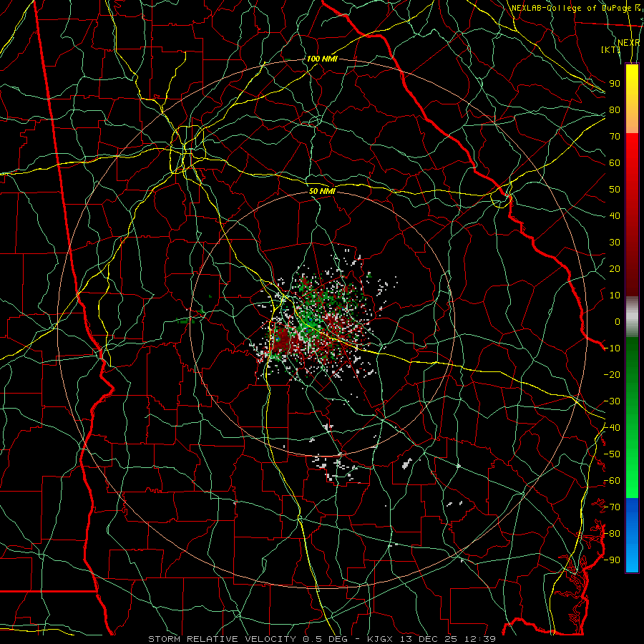644x644 pixels.
Task: Click the positive 30 scale label
Action: [615, 243]
